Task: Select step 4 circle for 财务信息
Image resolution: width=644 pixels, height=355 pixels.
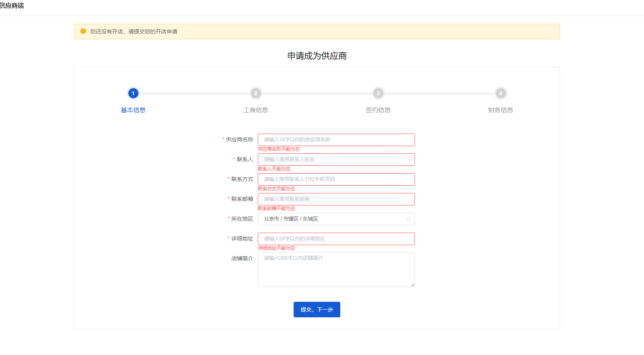Action: [500, 93]
